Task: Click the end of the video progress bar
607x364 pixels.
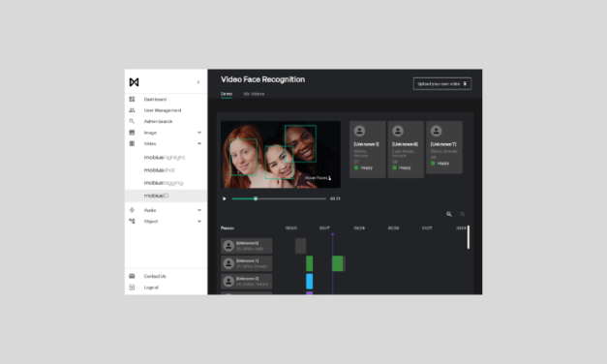Action: [x=325, y=198]
